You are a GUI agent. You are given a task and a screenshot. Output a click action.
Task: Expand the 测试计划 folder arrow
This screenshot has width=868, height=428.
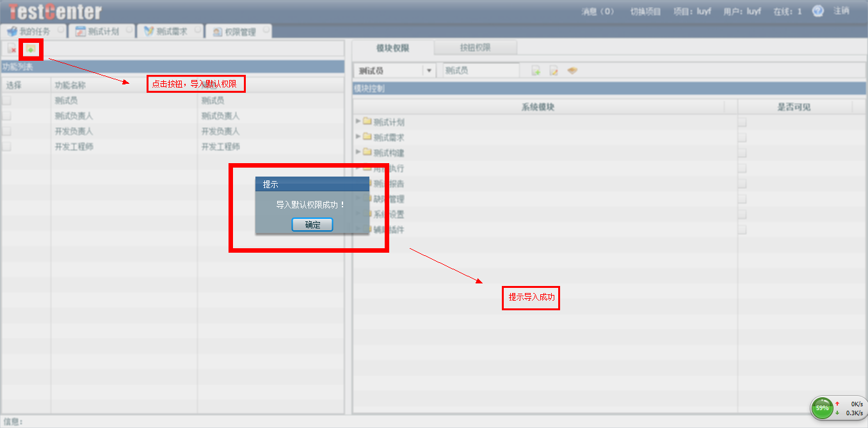click(358, 121)
